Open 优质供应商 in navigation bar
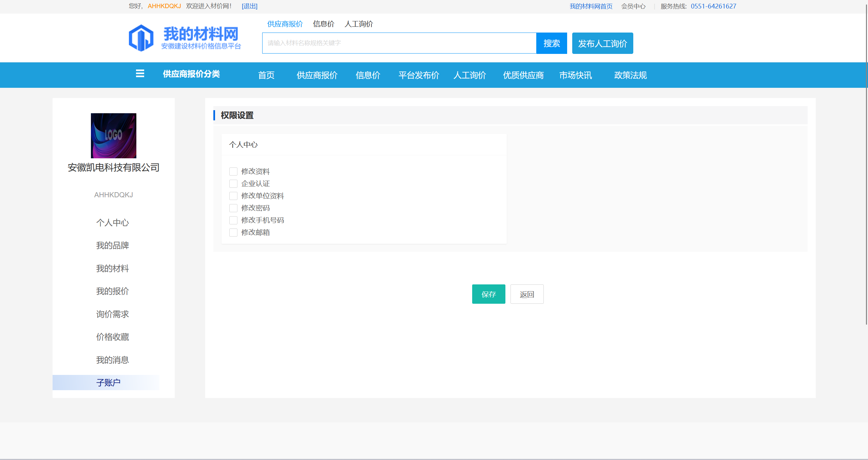The width and height of the screenshot is (868, 460). coord(523,75)
